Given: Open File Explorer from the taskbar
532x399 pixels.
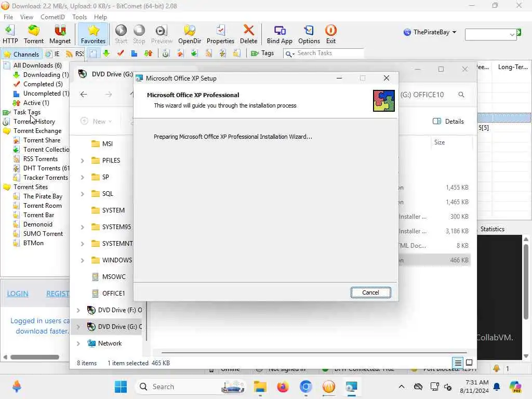Looking at the screenshot, I should click(260, 387).
